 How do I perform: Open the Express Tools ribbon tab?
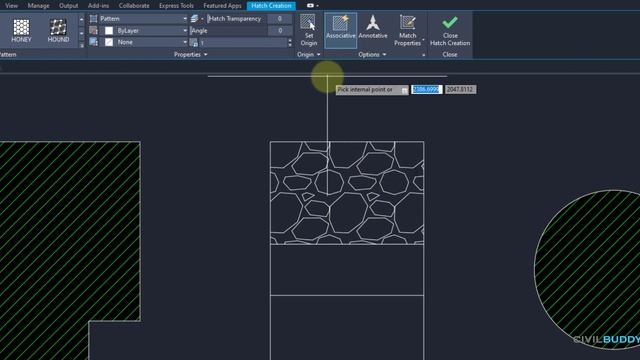[x=176, y=6]
